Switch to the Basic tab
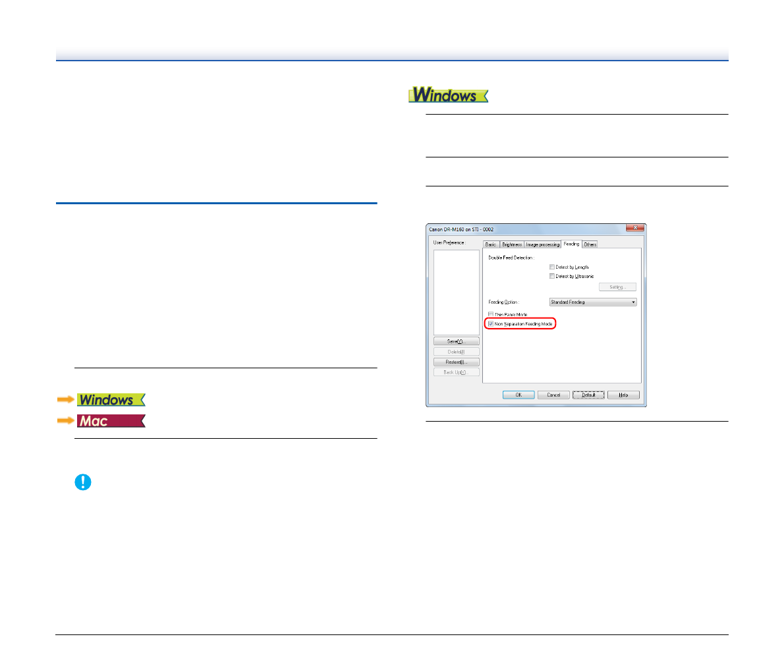Screen dimensions: 784x672 click(x=491, y=244)
